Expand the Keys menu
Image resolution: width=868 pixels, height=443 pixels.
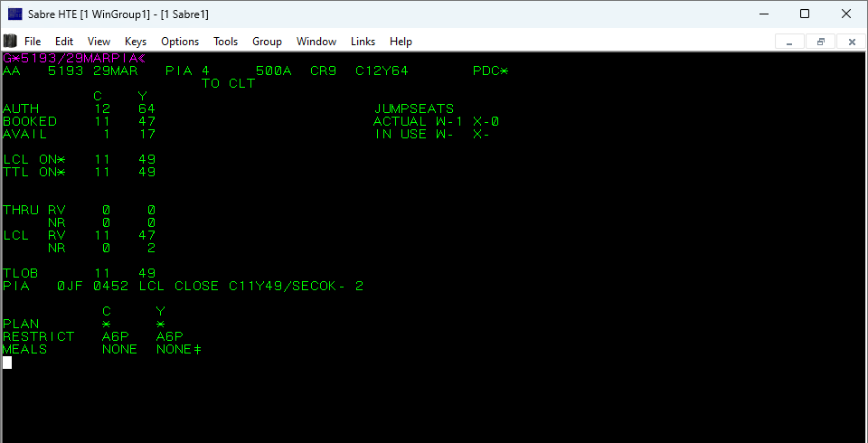[136, 42]
